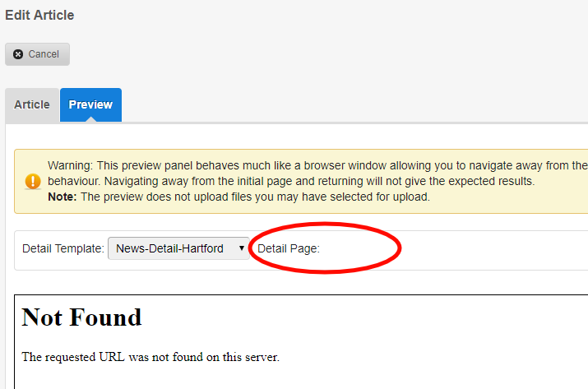Click the News-Detail-Hartford selected value text
This screenshot has height=389, width=588.
pos(169,248)
